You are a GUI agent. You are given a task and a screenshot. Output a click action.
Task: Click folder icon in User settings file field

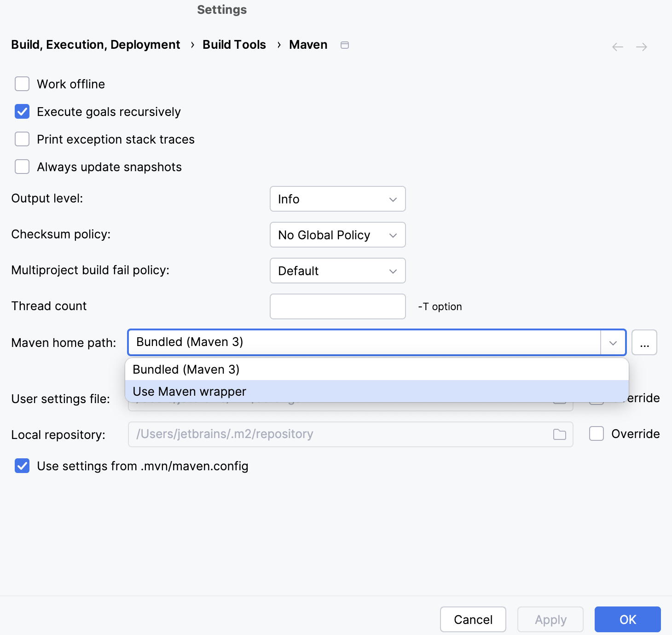click(x=560, y=399)
